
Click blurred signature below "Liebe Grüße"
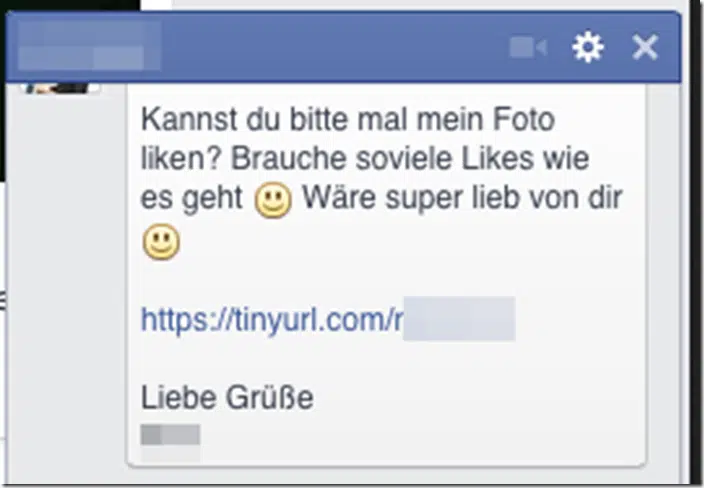(171, 435)
